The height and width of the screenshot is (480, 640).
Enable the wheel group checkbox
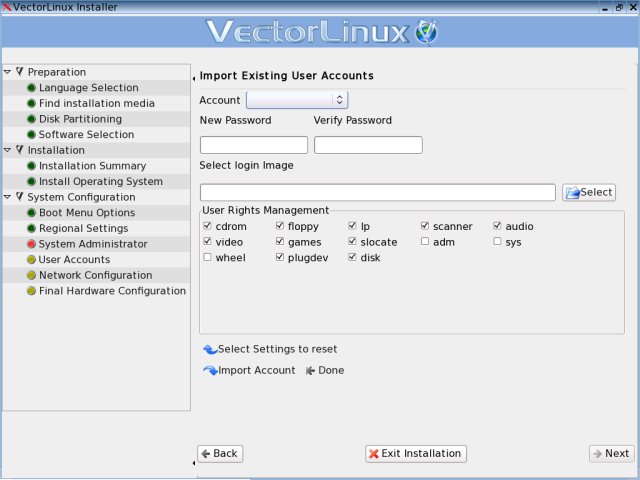point(207,257)
